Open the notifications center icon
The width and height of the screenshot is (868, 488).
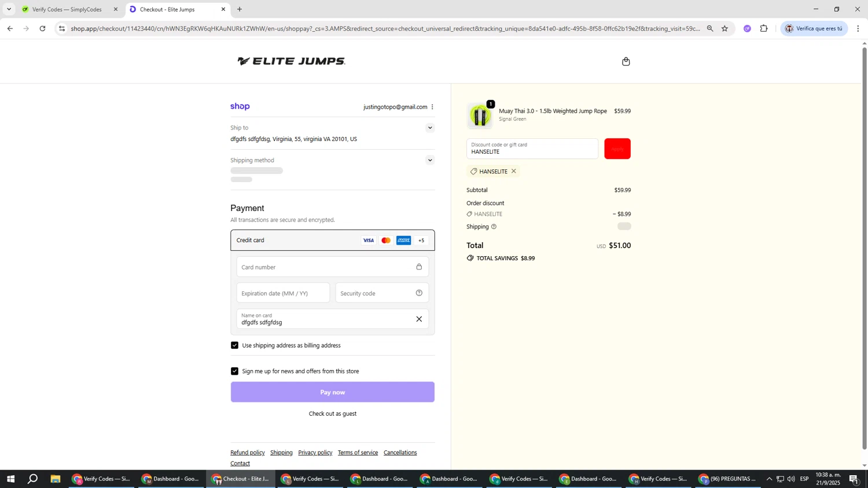click(854, 479)
